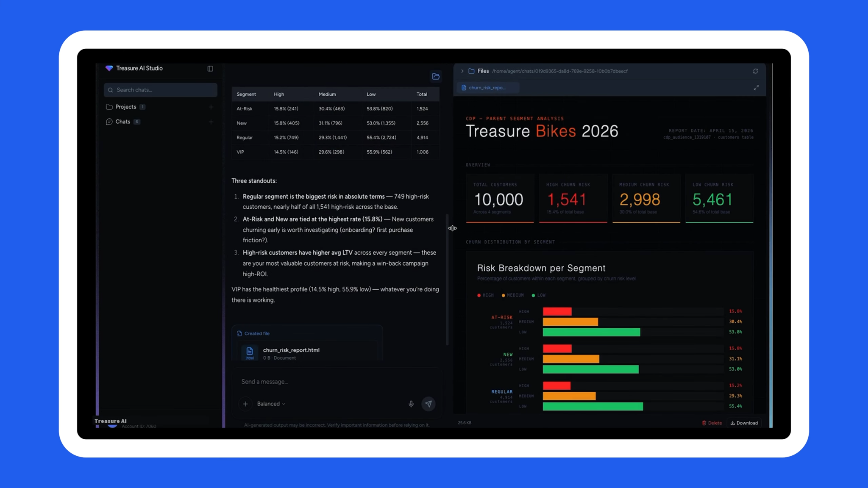Expand the report preview to fullscreen
The height and width of the screenshot is (488, 868).
pos(756,88)
